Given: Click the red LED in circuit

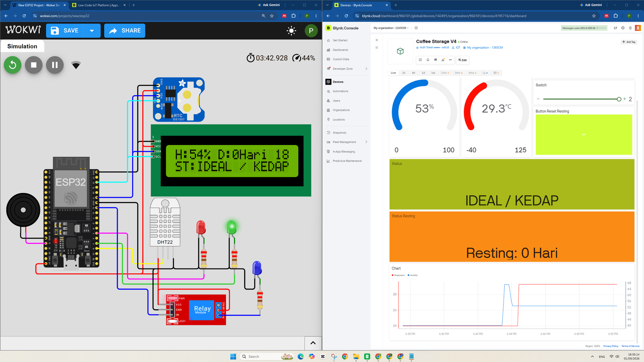Looking at the screenshot, I should 201,228.
